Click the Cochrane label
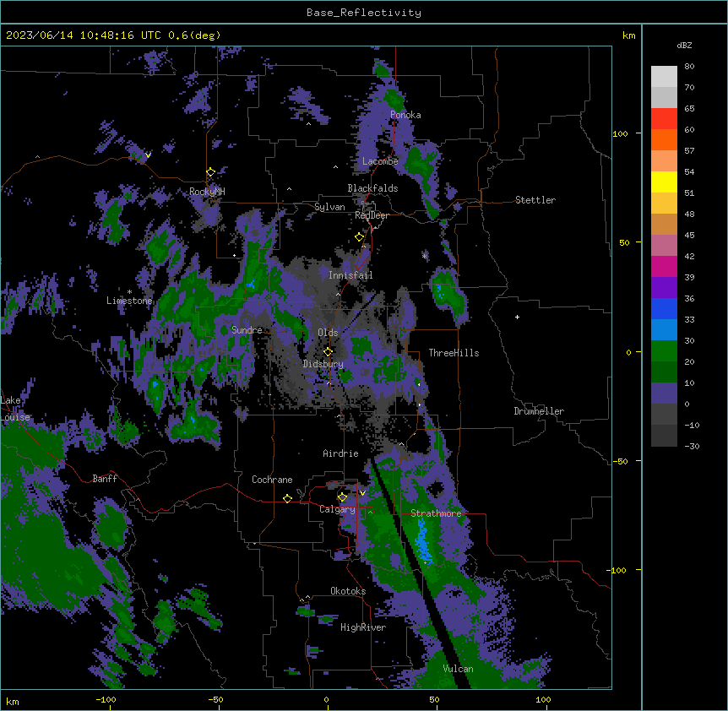This screenshot has width=728, height=711. (272, 480)
